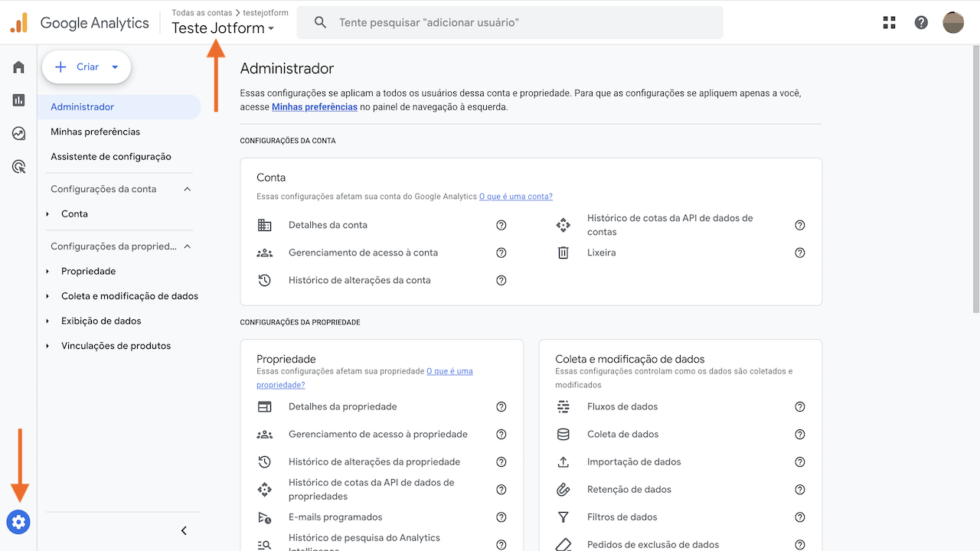The height and width of the screenshot is (551, 980).
Task: Select Minhas preferências in the sidebar
Action: 95,131
